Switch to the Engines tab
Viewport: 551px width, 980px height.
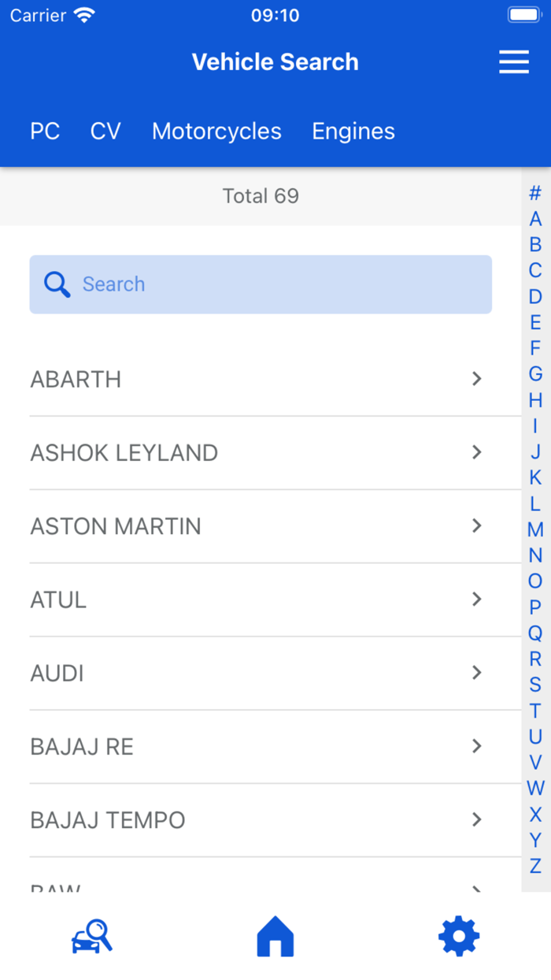tap(353, 131)
